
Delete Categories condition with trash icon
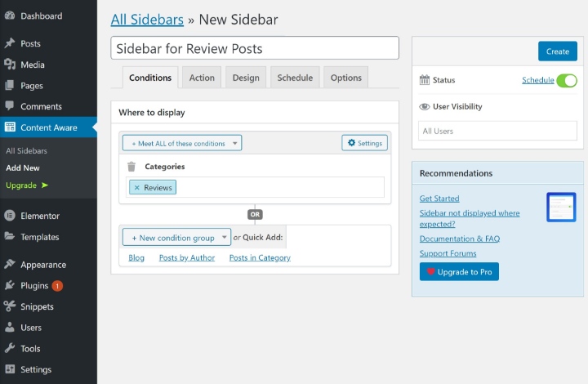tap(131, 167)
